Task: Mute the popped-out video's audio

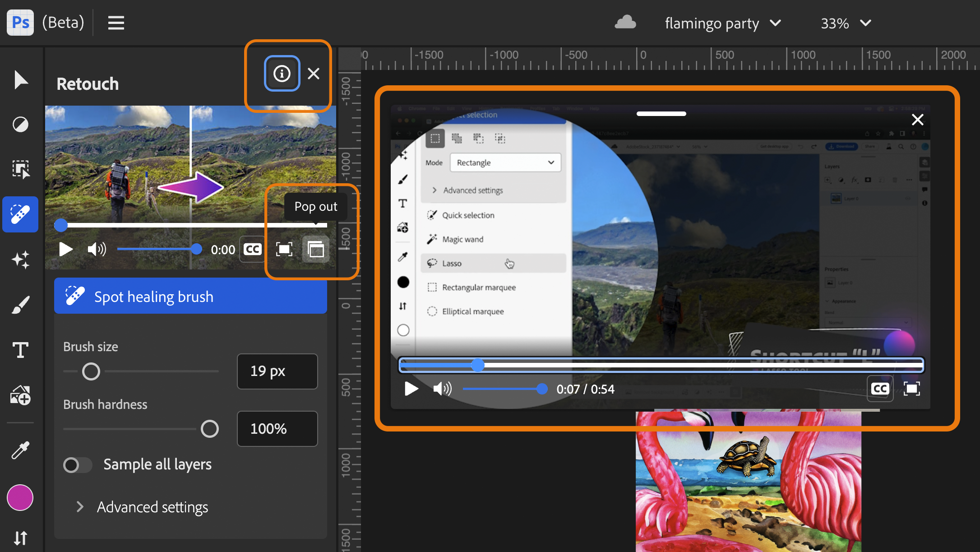Action: tap(441, 389)
